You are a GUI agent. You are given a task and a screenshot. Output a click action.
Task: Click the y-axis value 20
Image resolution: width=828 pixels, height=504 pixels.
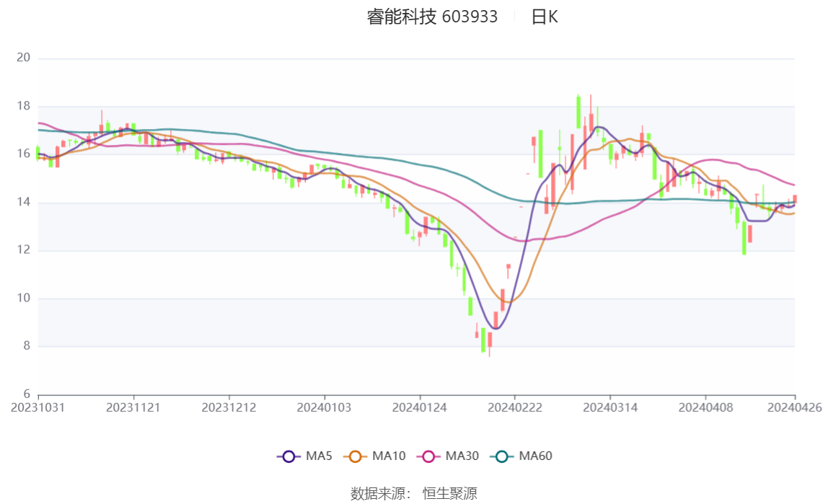[x=23, y=58]
